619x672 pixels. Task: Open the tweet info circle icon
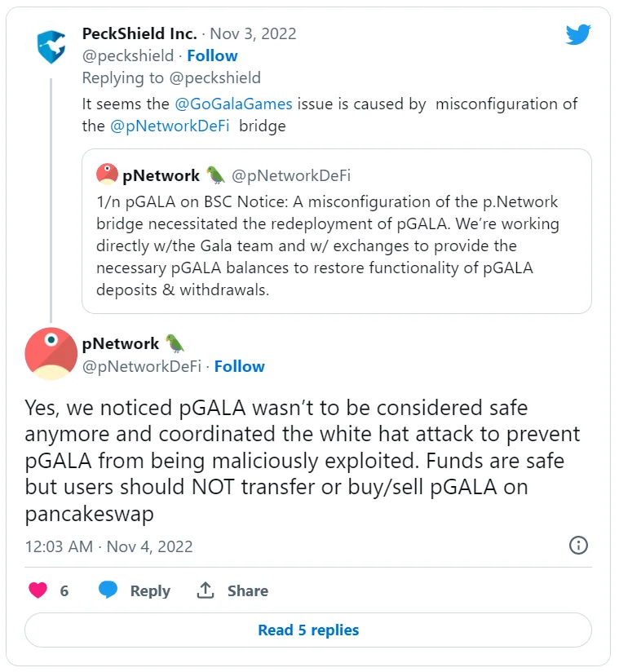pos(577,546)
